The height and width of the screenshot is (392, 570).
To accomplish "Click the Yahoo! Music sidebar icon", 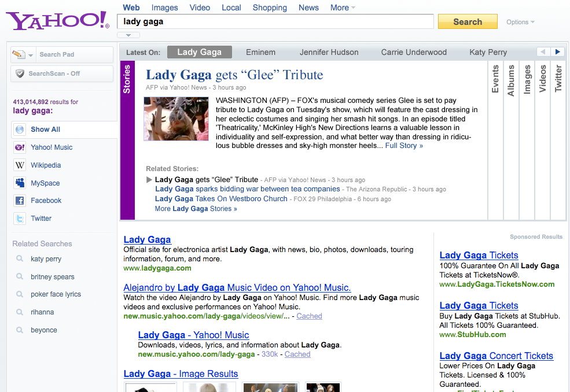I will tap(20, 147).
